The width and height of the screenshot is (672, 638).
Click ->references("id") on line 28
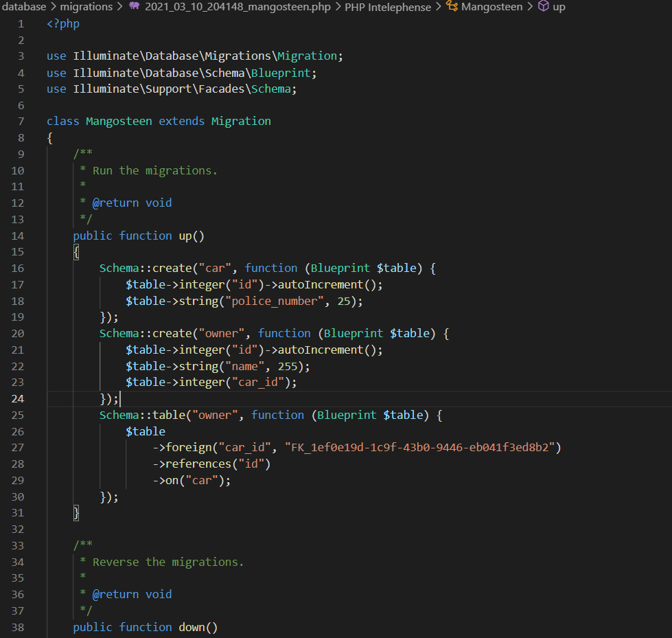pyautogui.click(x=211, y=464)
